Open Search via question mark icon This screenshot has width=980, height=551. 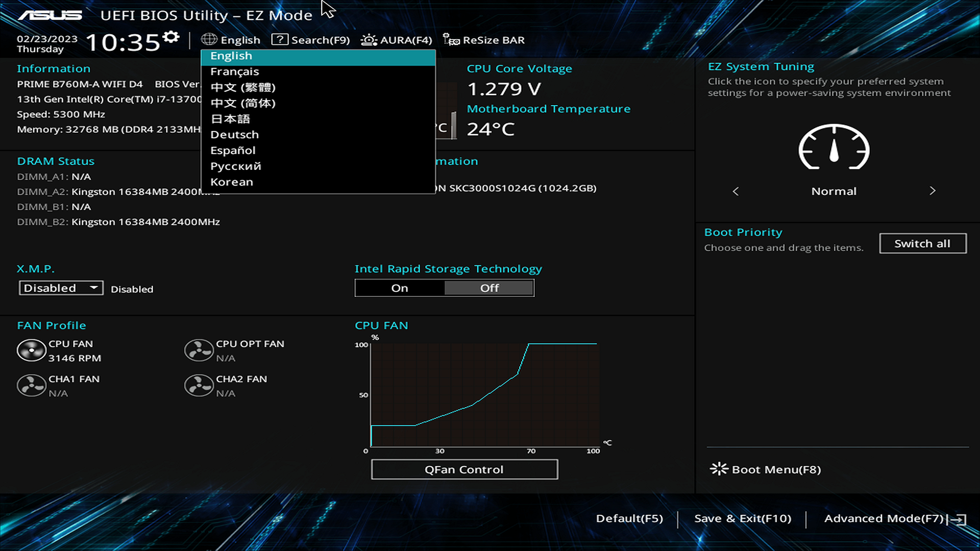280,39
